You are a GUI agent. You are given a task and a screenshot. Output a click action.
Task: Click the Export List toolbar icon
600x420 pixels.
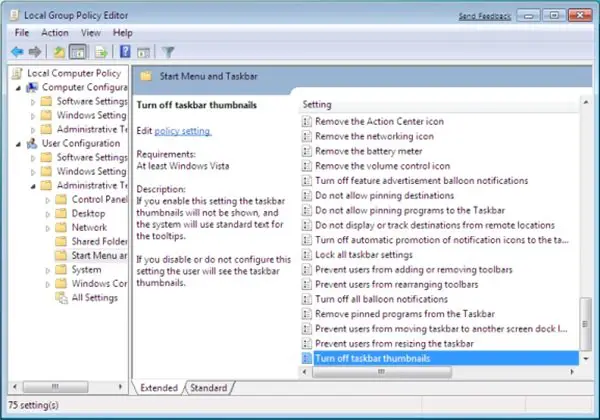click(101, 52)
